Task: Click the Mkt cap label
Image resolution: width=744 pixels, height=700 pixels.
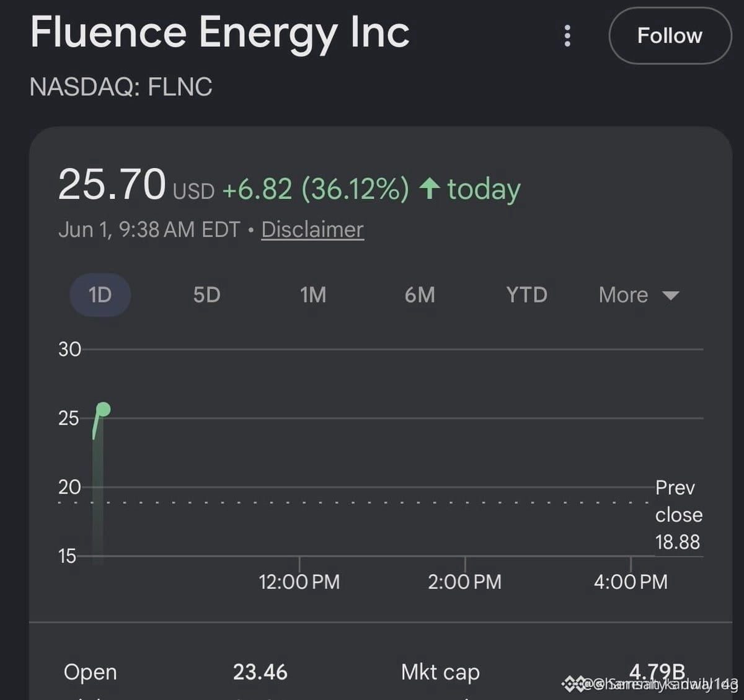Action: coord(440,672)
